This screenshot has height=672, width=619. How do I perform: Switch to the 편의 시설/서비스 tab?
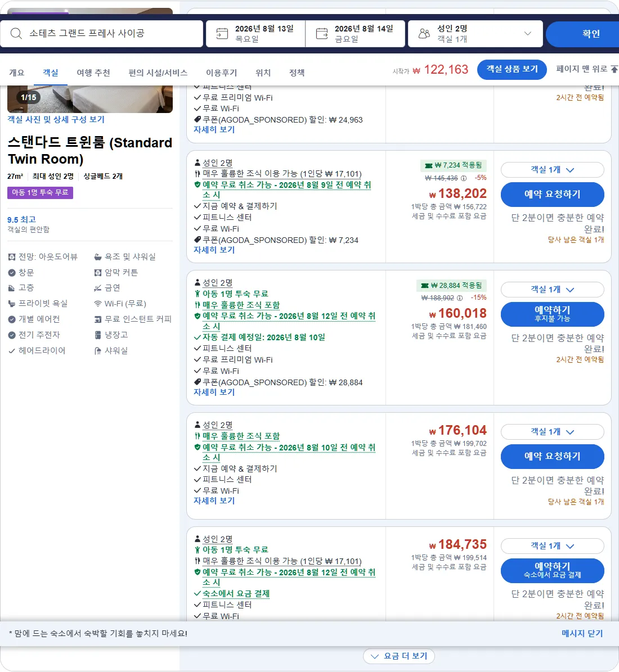coord(158,73)
